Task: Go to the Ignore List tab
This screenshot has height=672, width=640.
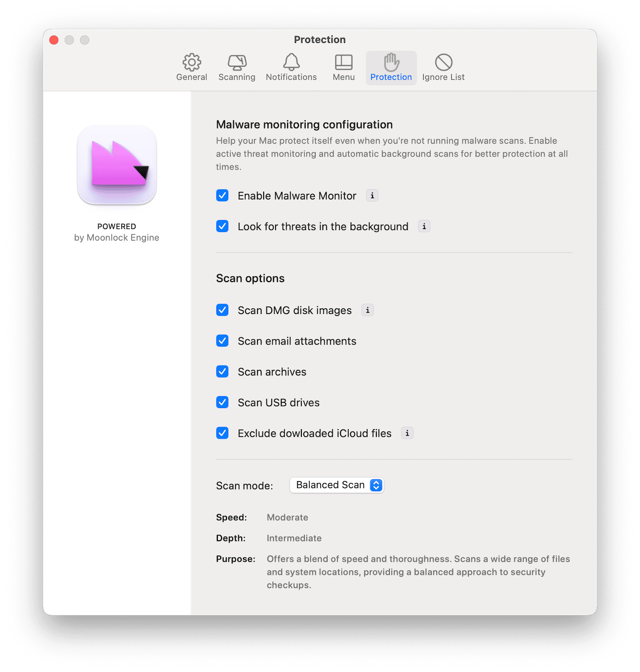Action: 443,67
